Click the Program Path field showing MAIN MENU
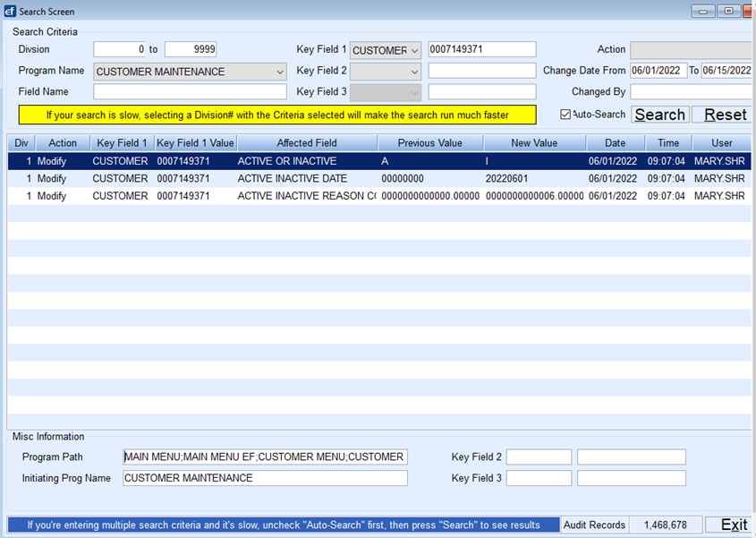This screenshot has width=756, height=538. 266,457
